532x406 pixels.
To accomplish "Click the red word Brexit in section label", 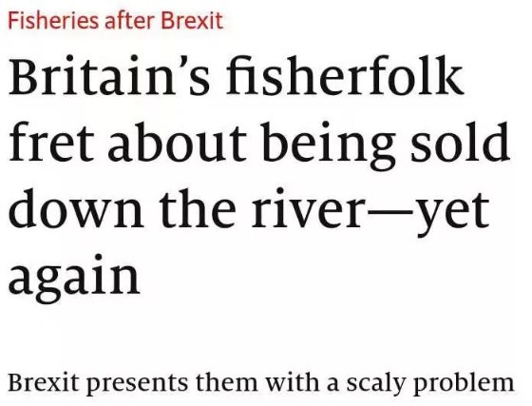I will click(192, 20).
